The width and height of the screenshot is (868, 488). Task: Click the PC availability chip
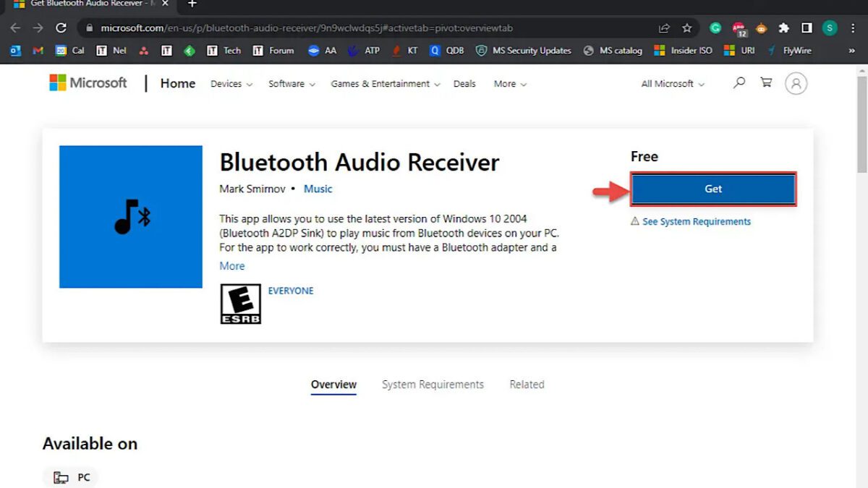[x=71, y=478]
